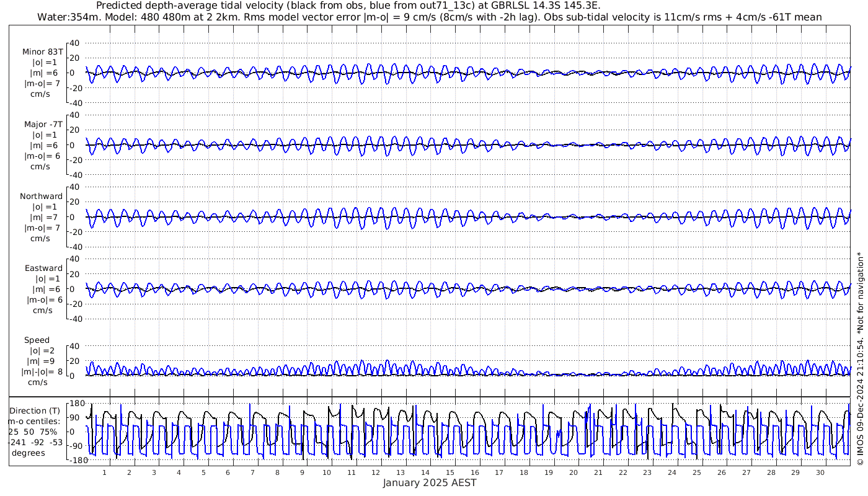
Task: Click the 'January 2025 AEST' axis title
Action: pos(430,482)
